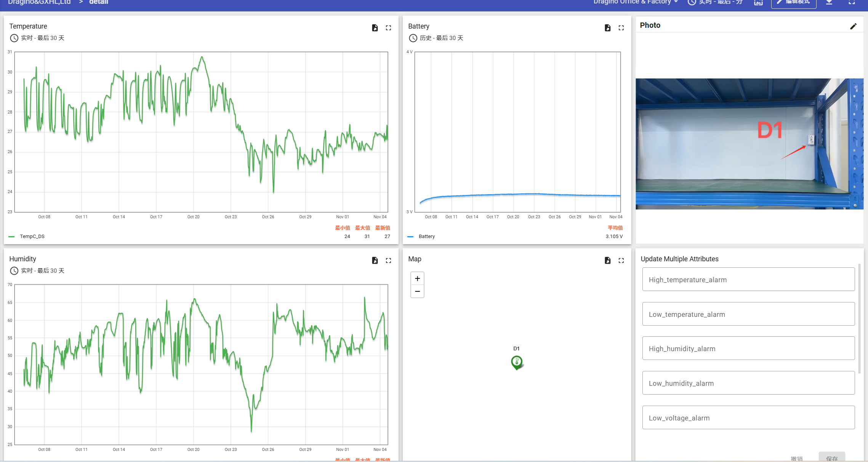The image size is (868, 462).
Task: Expand Map widget to fullscreen
Action: [x=621, y=261]
